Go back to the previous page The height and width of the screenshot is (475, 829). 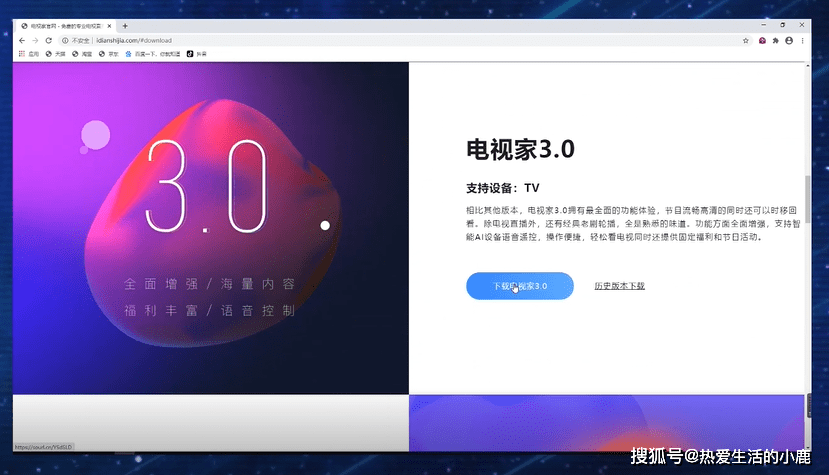[22, 40]
